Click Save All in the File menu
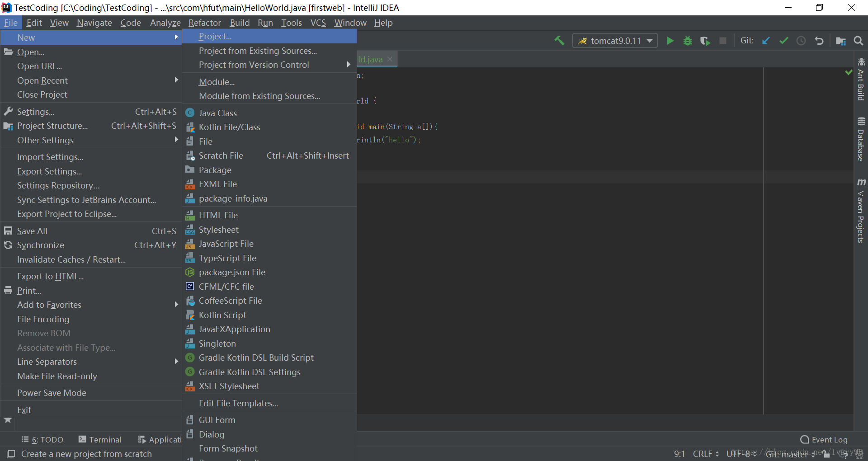The width and height of the screenshot is (868, 461). click(91, 231)
